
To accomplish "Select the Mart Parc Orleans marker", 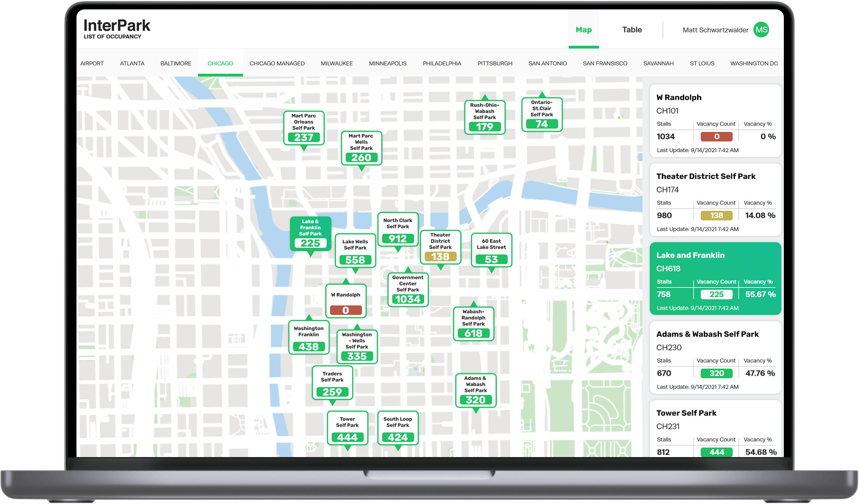I will point(303,128).
